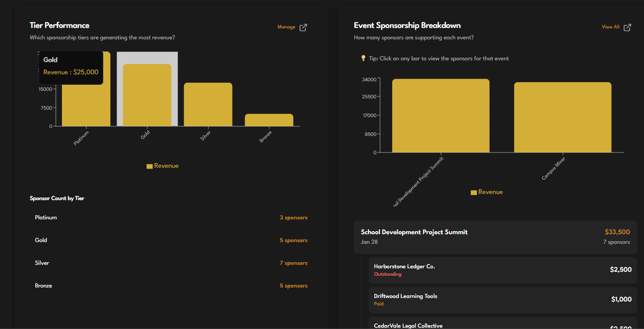Expand the School Development Project Summit event card

(x=495, y=237)
